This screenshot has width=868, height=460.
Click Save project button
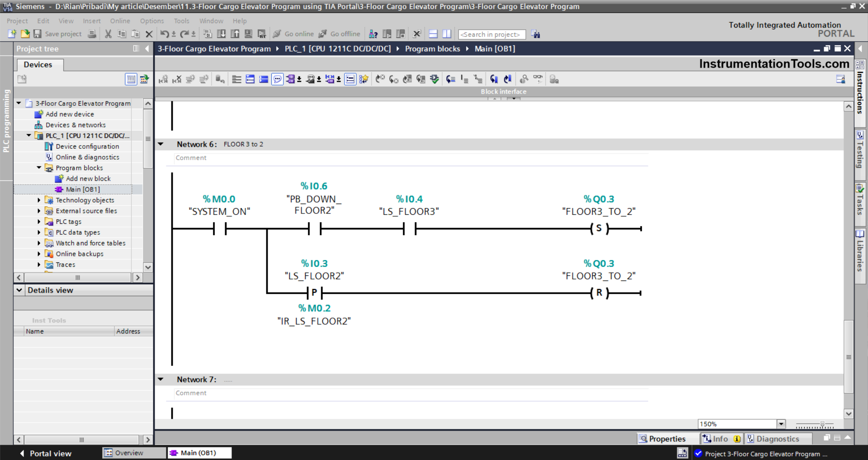click(x=57, y=34)
